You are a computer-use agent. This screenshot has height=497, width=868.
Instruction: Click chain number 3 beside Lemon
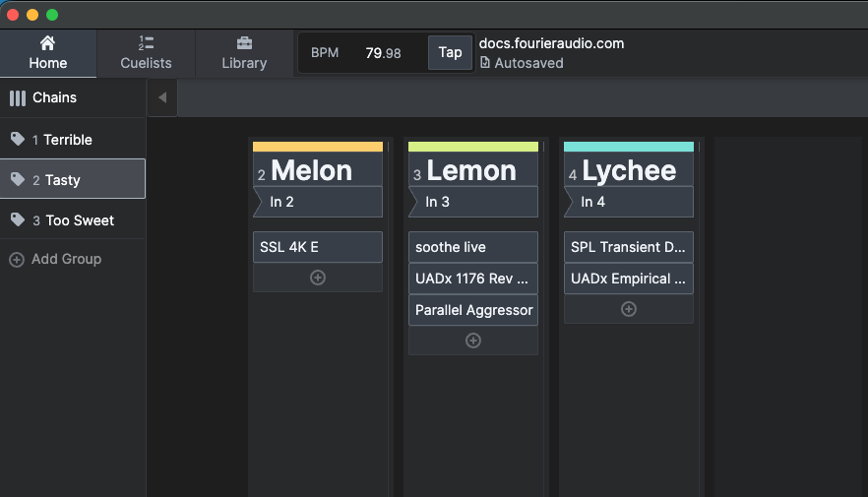[417, 175]
